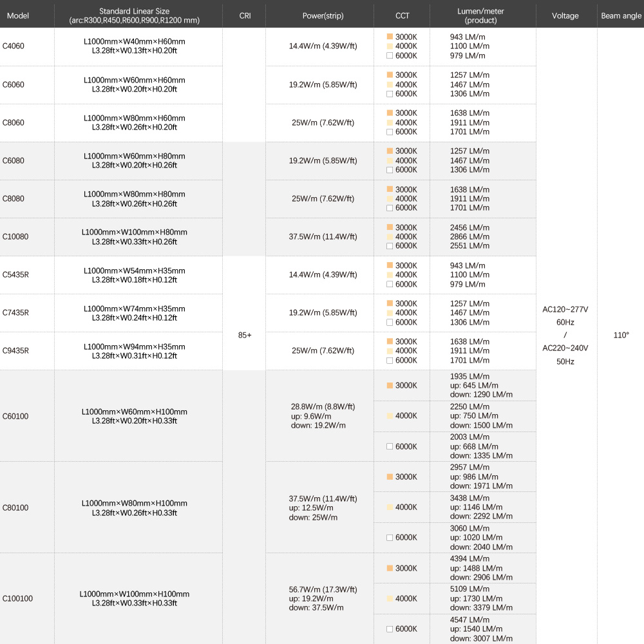
Task: Click the 85+ CRI value
Action: coord(245,336)
